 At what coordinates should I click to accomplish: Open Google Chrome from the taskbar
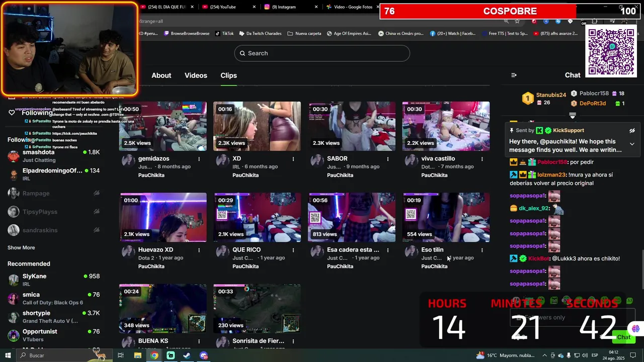pos(154,355)
